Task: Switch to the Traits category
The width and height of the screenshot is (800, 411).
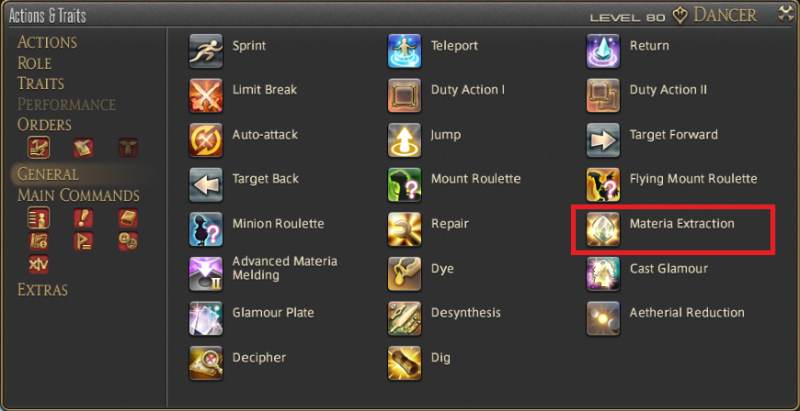Action: point(41,84)
